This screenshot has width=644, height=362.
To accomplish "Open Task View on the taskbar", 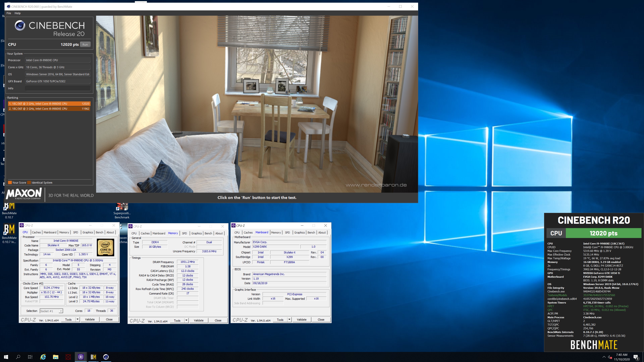I will point(30,357).
